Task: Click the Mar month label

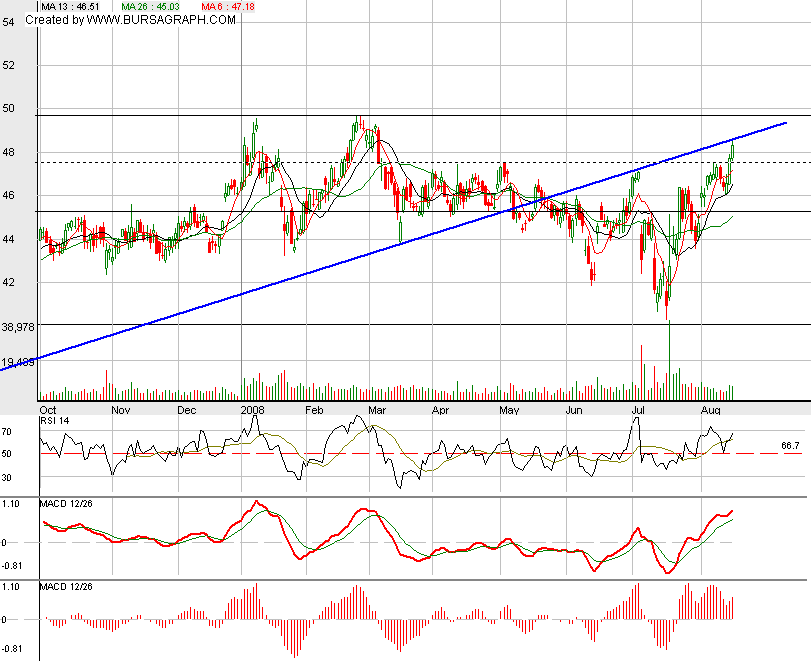Action: click(x=377, y=410)
